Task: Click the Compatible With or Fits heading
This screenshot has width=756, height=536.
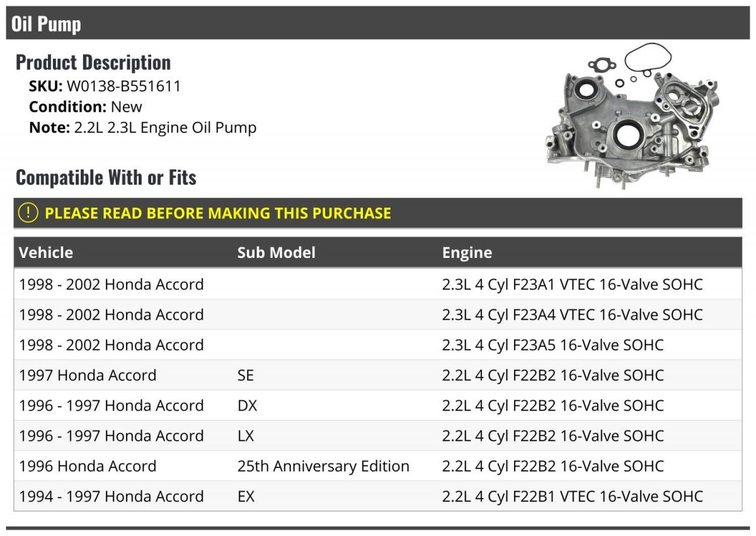Action: (x=106, y=178)
